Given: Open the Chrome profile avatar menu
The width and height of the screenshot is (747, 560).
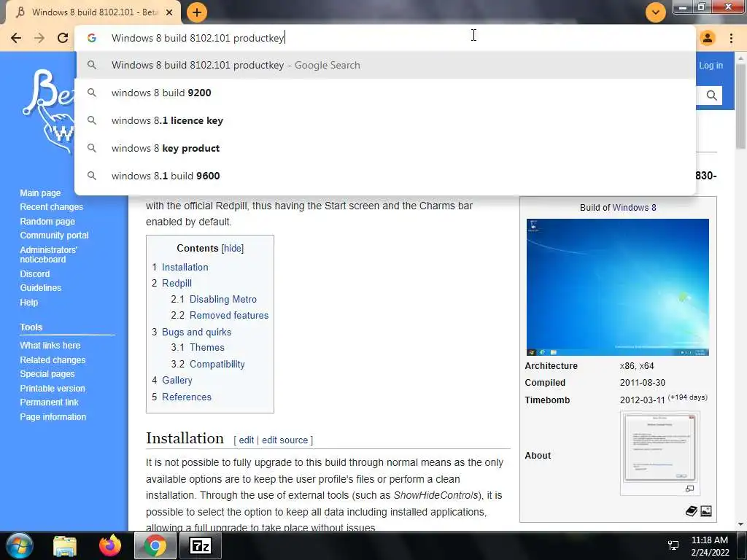Looking at the screenshot, I should point(708,38).
